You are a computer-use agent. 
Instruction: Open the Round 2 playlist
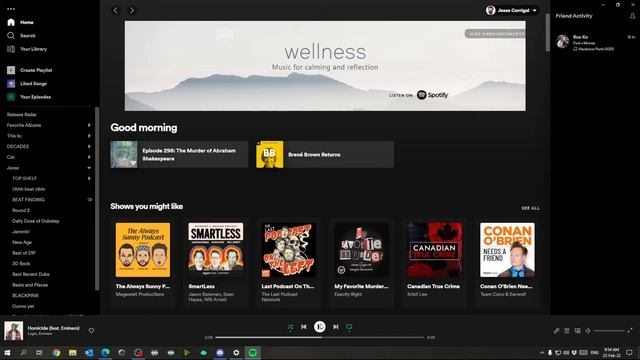click(21, 210)
